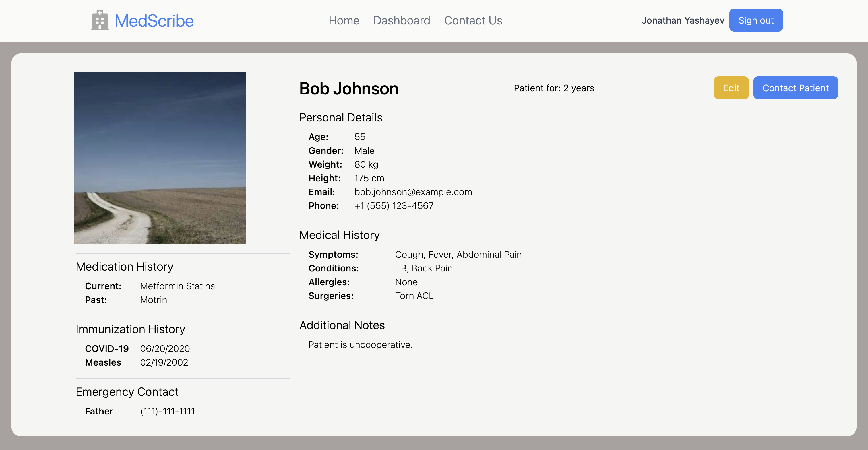The image size is (868, 450).
Task: Click the Medication History heading
Action: (x=124, y=267)
